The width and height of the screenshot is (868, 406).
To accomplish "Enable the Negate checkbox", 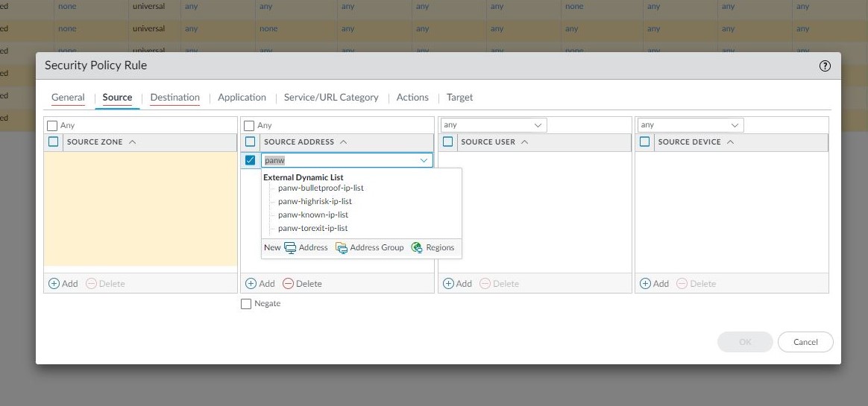I will (246, 304).
